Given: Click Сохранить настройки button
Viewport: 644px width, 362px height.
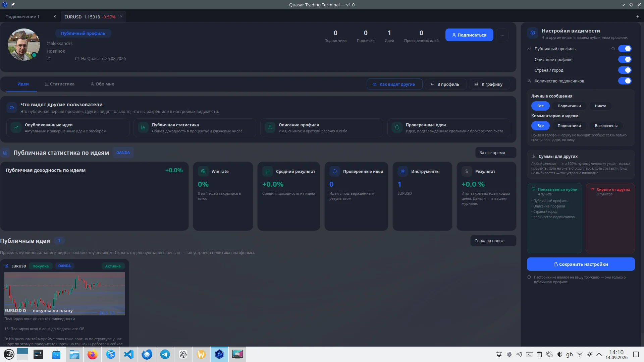Looking at the screenshot, I should [x=581, y=264].
